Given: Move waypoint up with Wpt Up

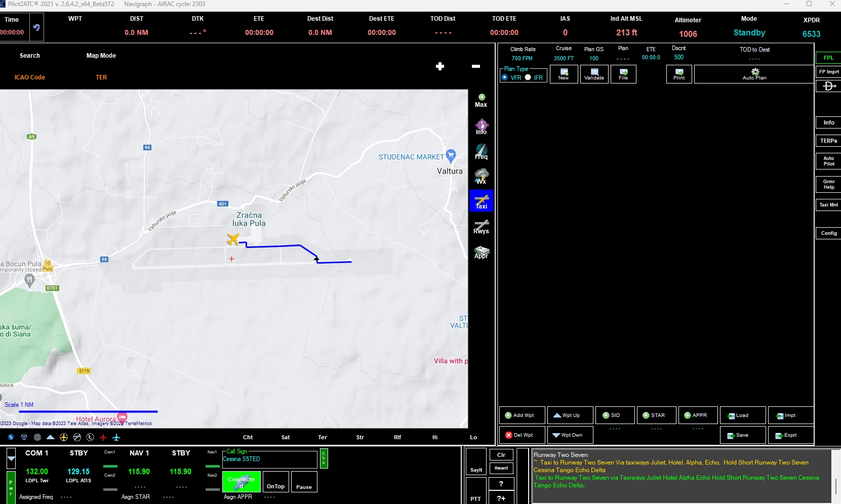Looking at the screenshot, I should pos(571,415).
